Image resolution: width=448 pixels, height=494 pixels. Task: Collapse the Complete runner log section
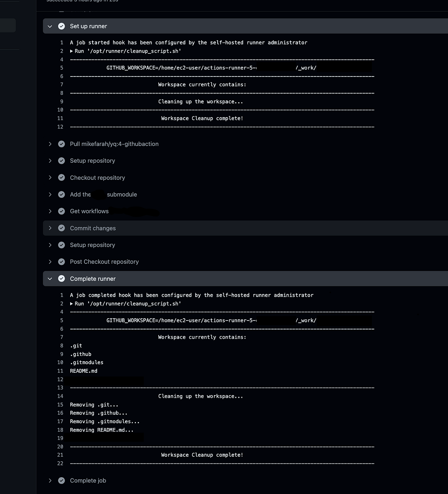coord(50,278)
